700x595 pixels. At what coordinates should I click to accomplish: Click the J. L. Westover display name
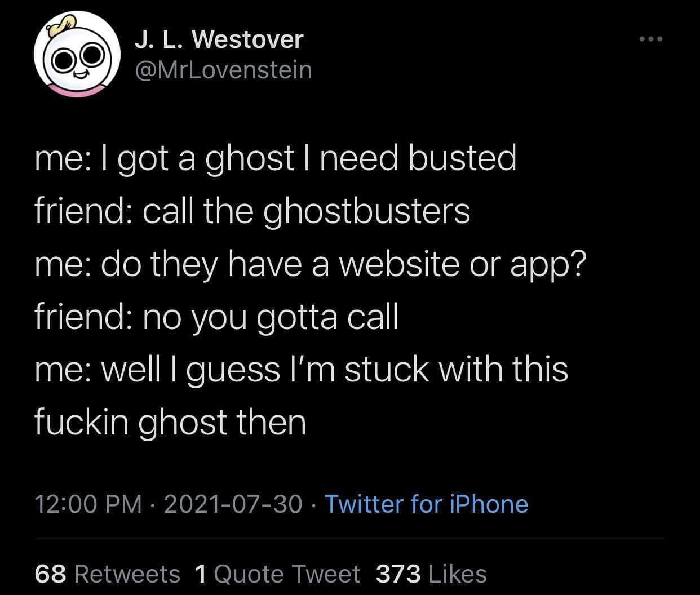coord(219,40)
